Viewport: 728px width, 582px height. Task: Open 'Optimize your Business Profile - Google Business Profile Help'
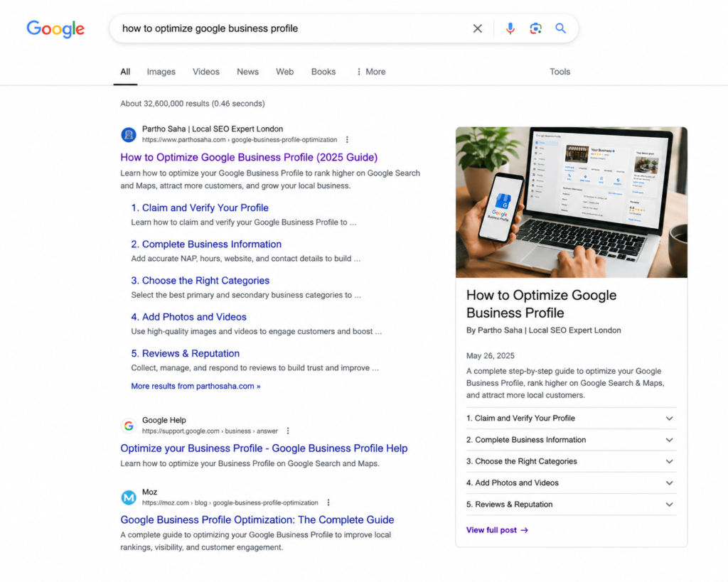point(264,448)
